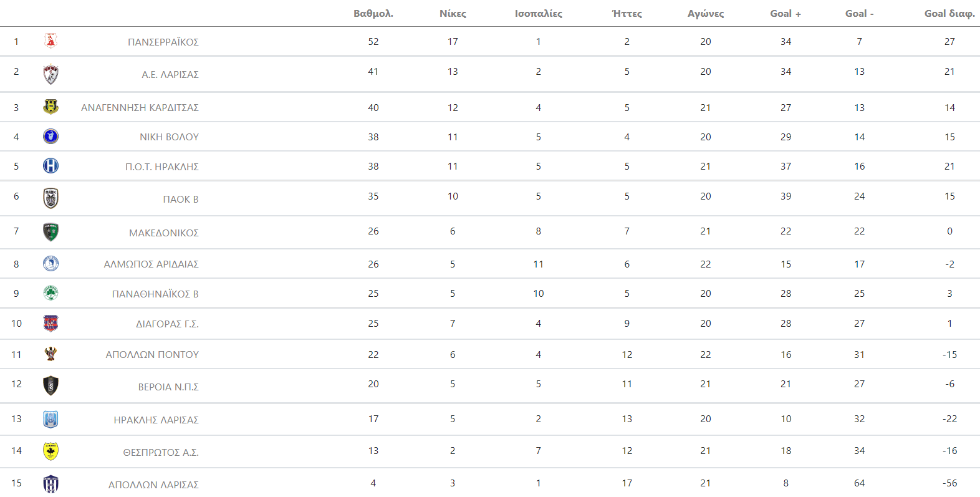This screenshot has width=980, height=497.
Task: Click the Π.Ο.Τ. ΗΡΑΚΛΗΣ blue H logo
Action: 51,166
